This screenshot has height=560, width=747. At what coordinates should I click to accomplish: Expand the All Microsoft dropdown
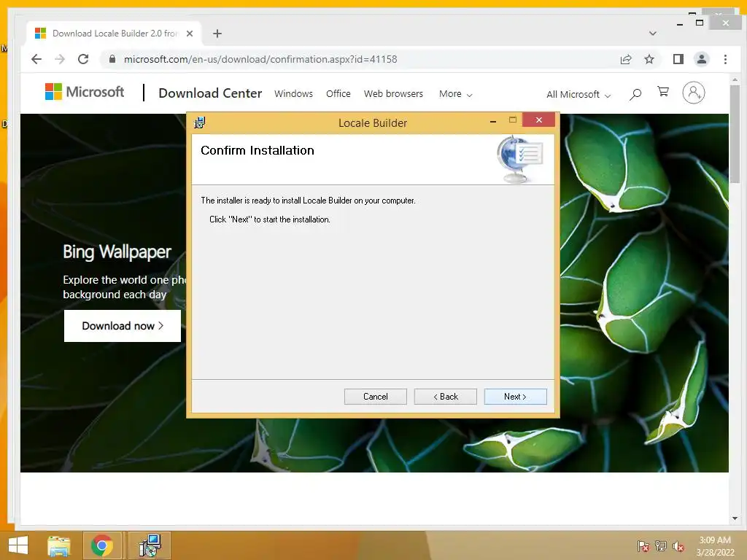(x=578, y=94)
